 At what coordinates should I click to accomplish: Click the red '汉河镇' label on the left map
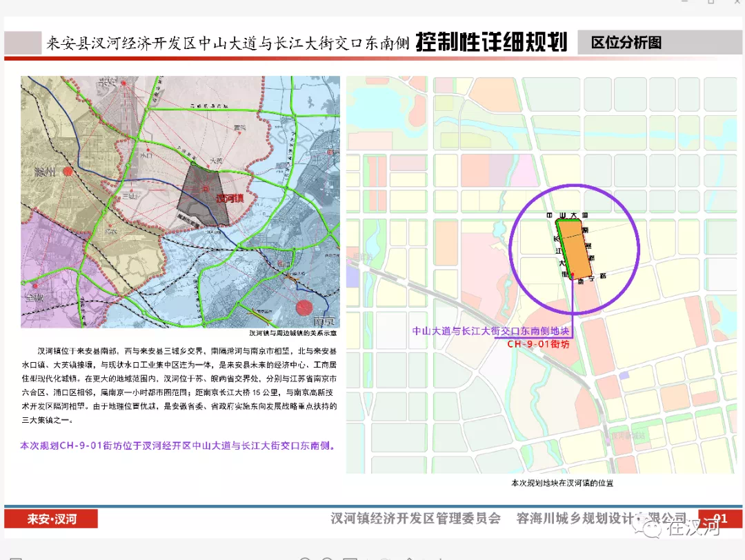230,198
